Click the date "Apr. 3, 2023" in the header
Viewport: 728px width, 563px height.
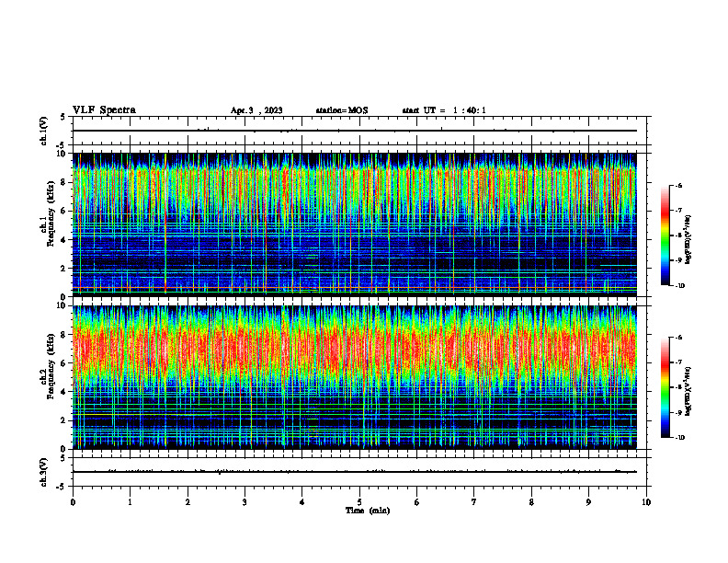256,110
